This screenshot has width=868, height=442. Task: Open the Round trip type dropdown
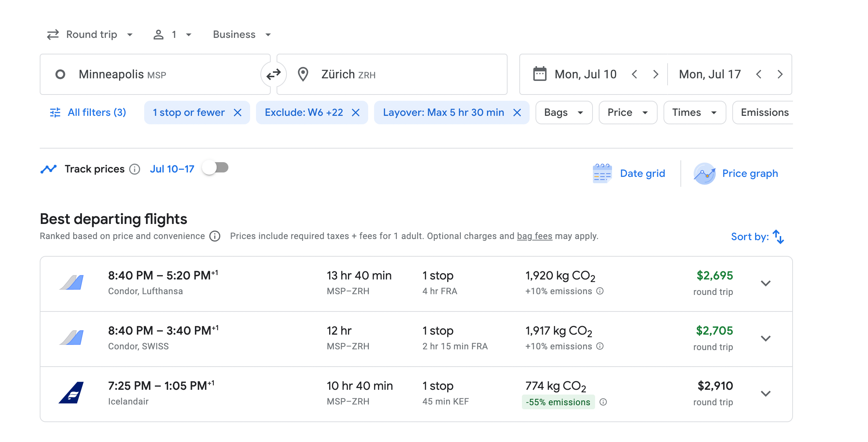(x=90, y=35)
